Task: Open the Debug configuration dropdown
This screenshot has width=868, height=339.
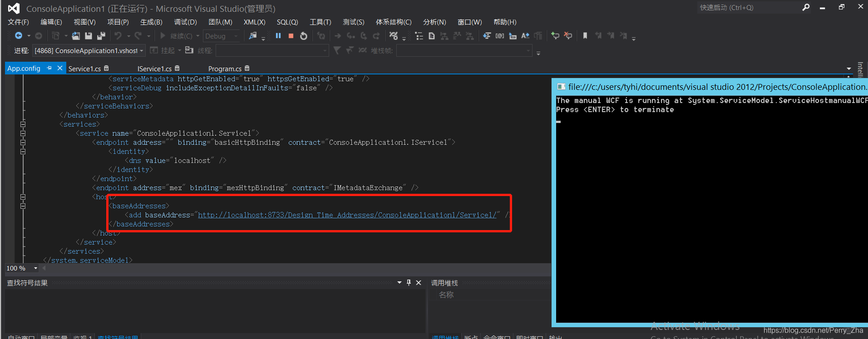Action: (236, 36)
